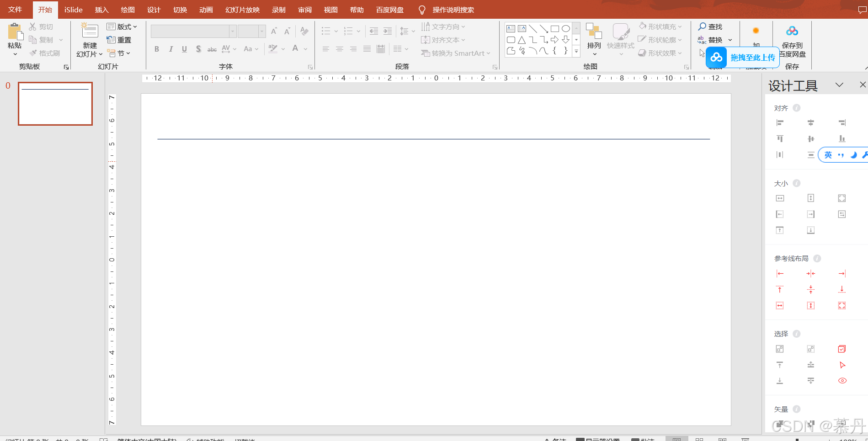Click the 操作说明搜索 search field
The width and height of the screenshot is (868, 441).
[453, 10]
